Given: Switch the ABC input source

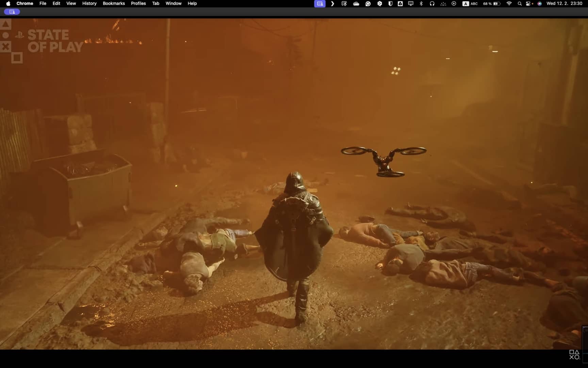Looking at the screenshot, I should 470,3.
